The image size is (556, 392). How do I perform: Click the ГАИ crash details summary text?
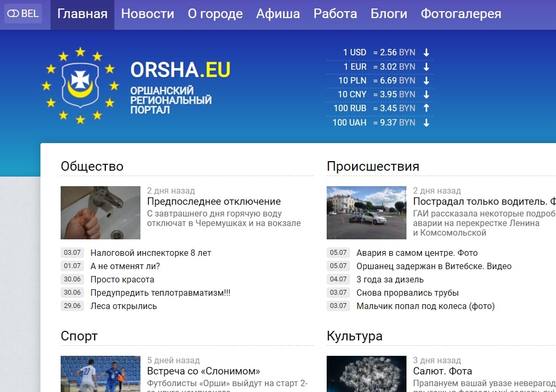tap(484, 223)
